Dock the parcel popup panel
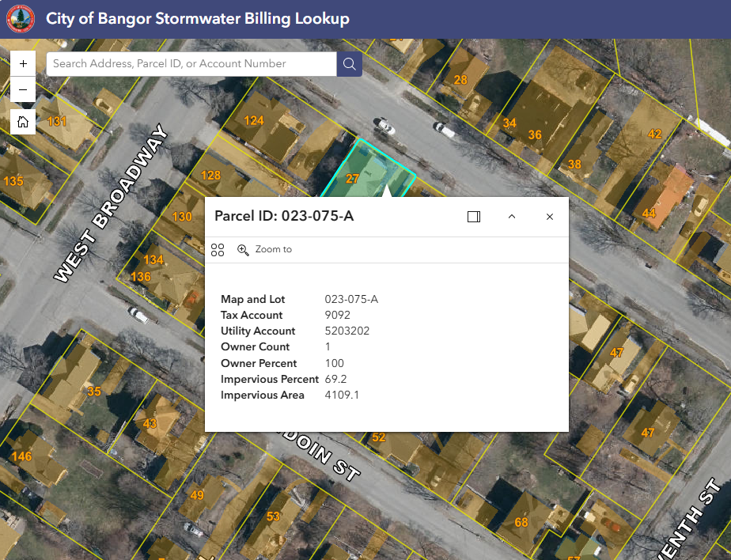The width and height of the screenshot is (731, 560). pos(474,217)
